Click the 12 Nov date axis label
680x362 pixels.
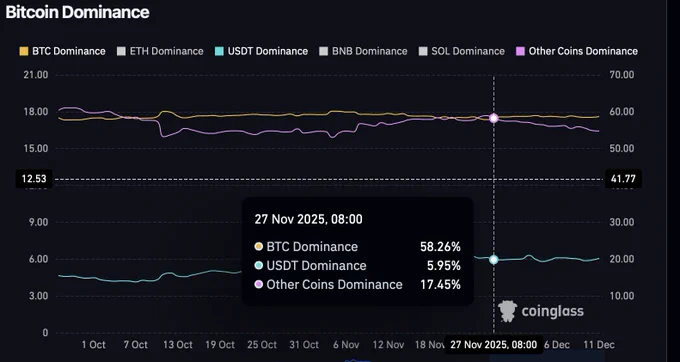point(389,345)
